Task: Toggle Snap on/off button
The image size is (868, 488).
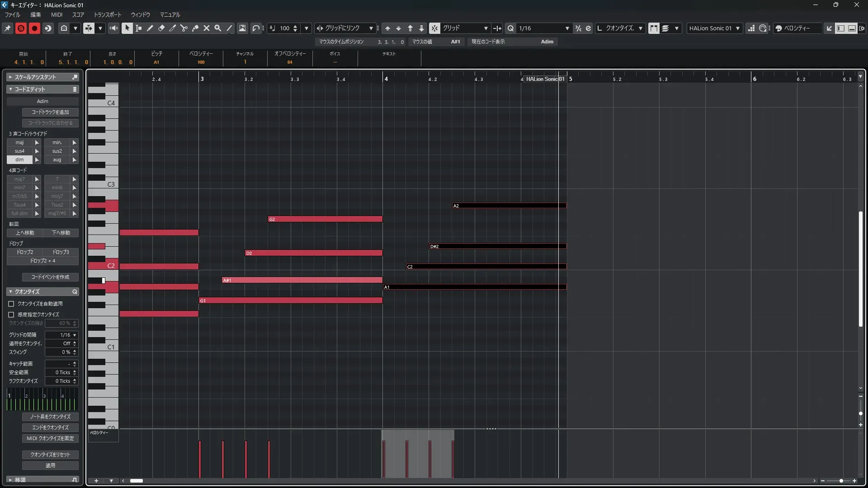Action: tap(434, 28)
